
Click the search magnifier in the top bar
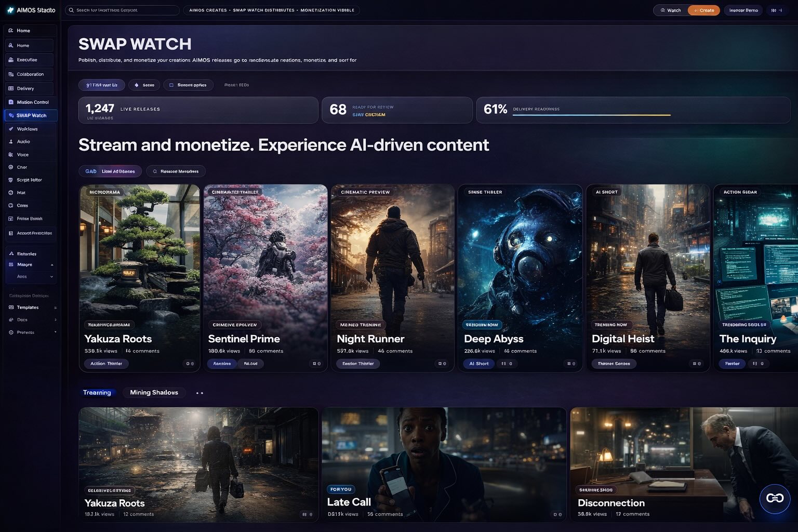click(x=71, y=9)
